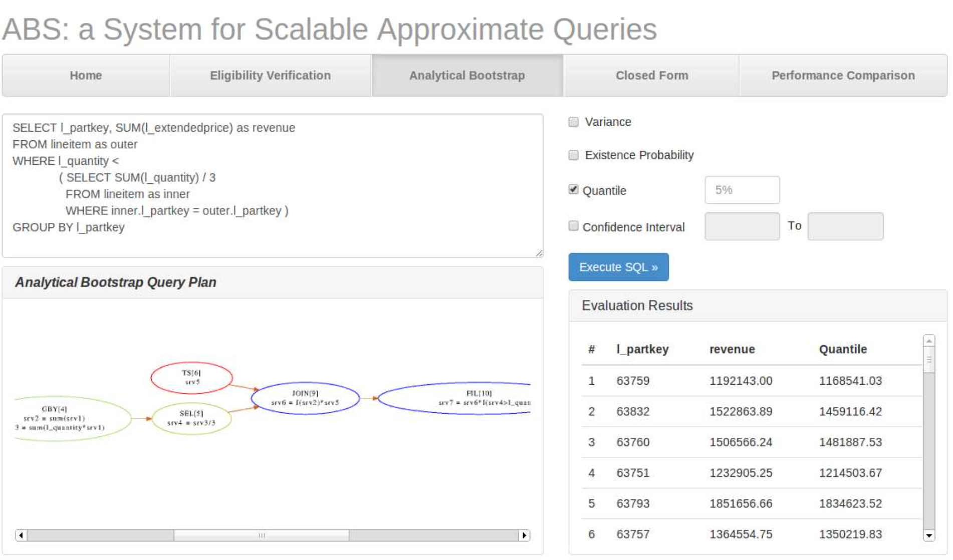The width and height of the screenshot is (953, 560).
Task: Uncheck the Quantile checkbox
Action: click(574, 189)
